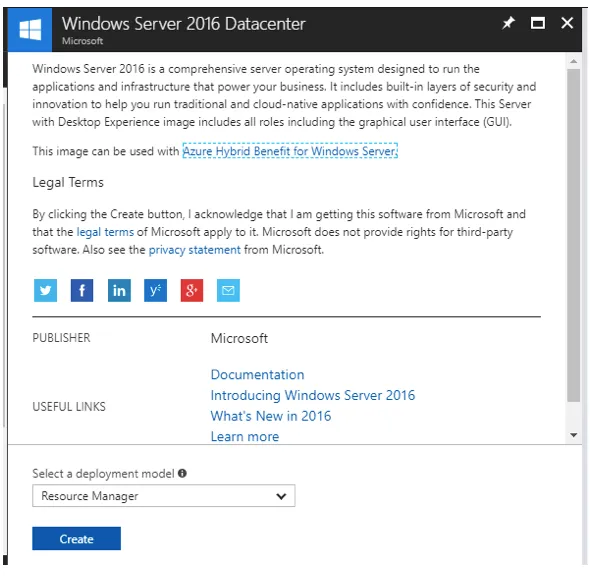Share using the Yammer icon
Image resolution: width=590 pixels, height=576 pixels.
(155, 290)
